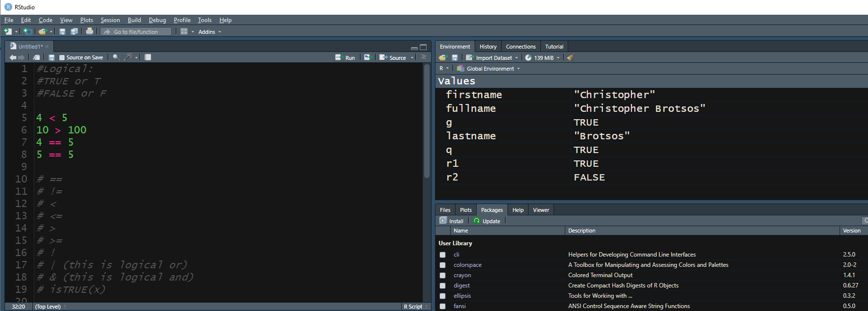Open the colorspace package link
This screenshot has height=311, width=868.
click(467, 265)
